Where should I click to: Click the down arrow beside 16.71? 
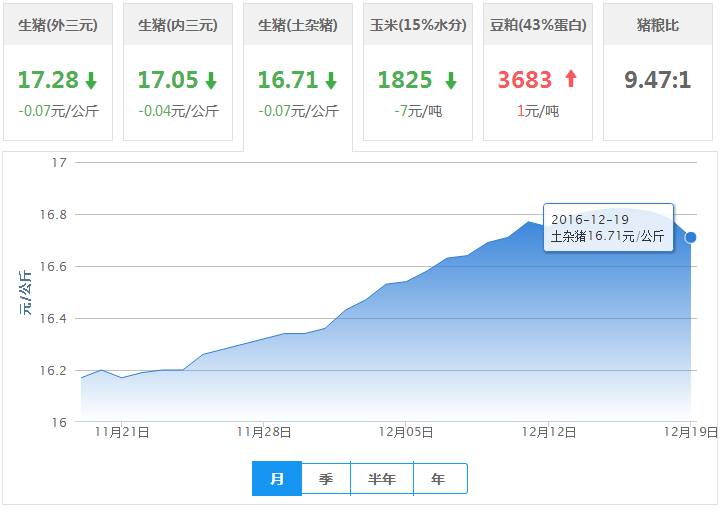331,80
